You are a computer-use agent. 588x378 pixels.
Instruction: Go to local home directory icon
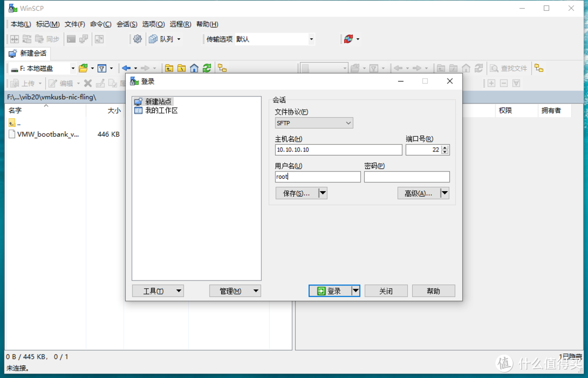tap(194, 68)
